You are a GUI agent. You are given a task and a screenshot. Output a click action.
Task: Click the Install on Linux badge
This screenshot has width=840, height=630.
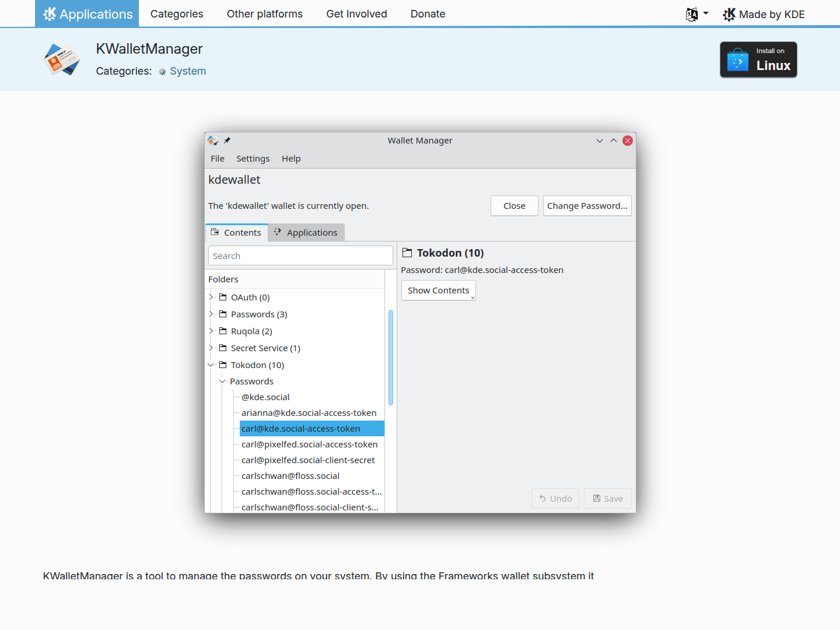(758, 60)
